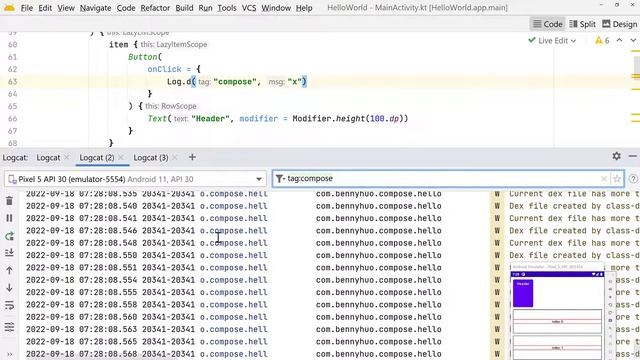Open Logcat filter help
The width and height of the screenshot is (640, 360).
click(x=633, y=179)
